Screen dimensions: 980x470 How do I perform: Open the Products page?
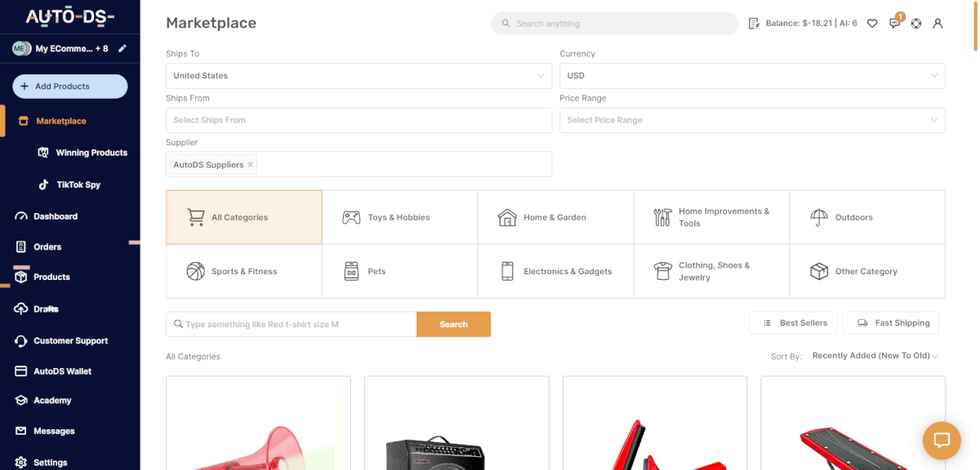pos(42,277)
